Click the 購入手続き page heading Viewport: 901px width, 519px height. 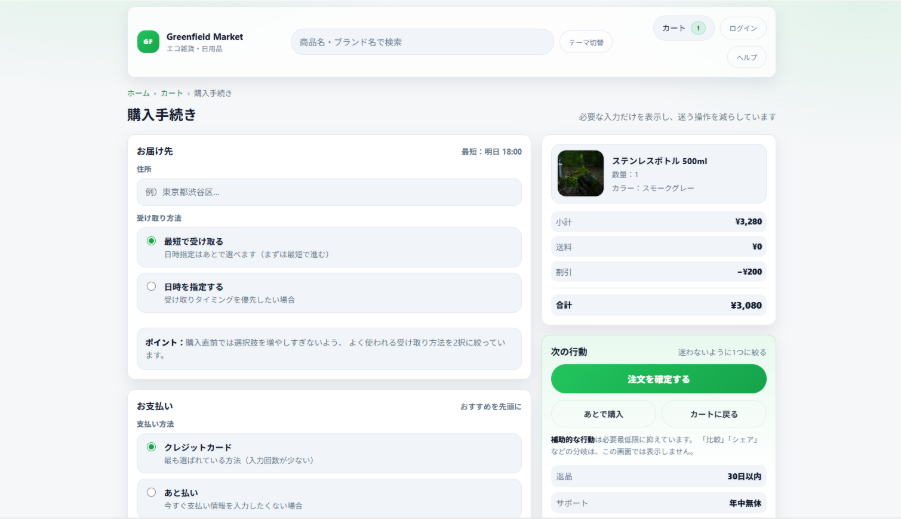161,115
